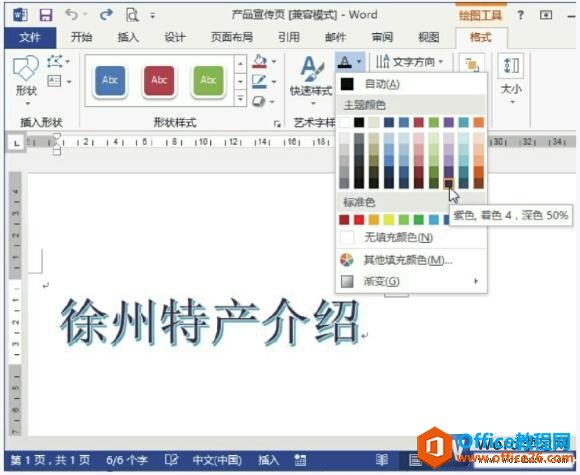The height and width of the screenshot is (475, 580).
Task: Click the Redo arrow icon
Action: 106,15
